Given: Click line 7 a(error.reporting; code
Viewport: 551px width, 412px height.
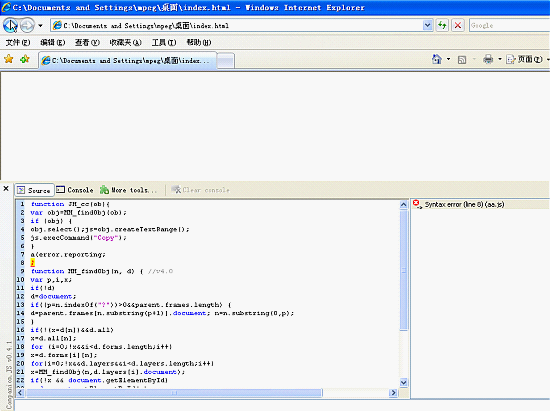Looking at the screenshot, I should pyautogui.click(x=68, y=254).
